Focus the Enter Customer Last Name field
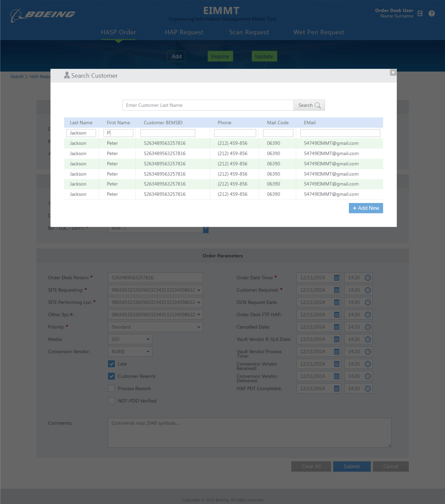The image size is (445, 504). (x=208, y=105)
